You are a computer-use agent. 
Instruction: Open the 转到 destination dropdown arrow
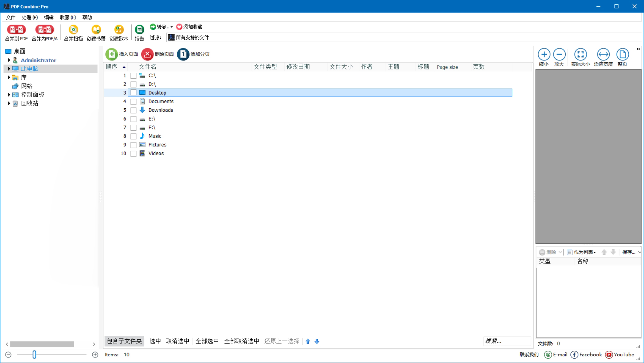(172, 27)
